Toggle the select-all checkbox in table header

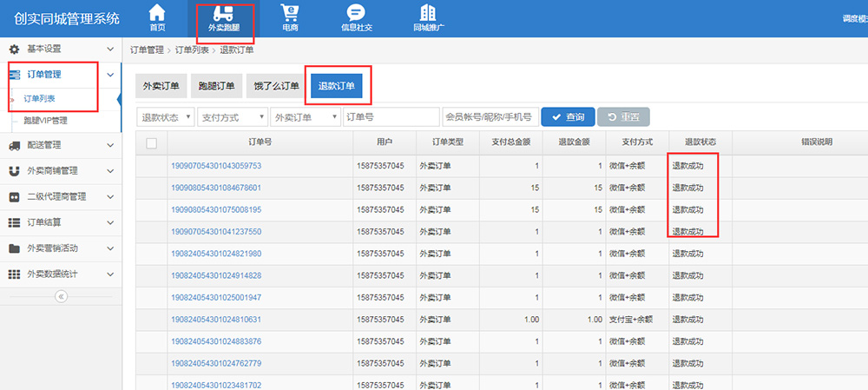point(152,143)
